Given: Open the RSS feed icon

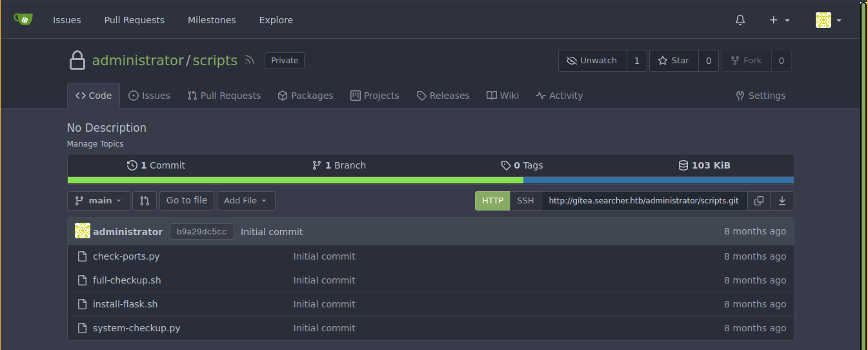Looking at the screenshot, I should coord(250,61).
